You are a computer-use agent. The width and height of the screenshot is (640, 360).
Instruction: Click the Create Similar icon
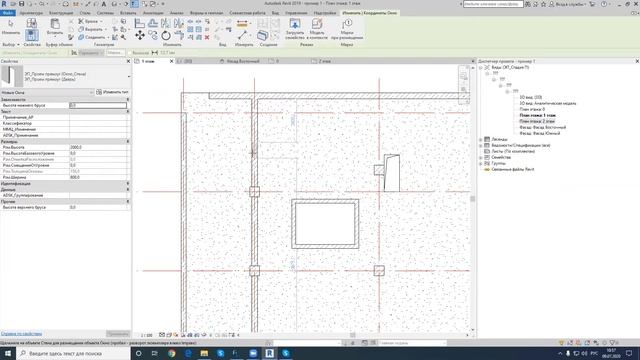pyautogui.click(x=262, y=36)
